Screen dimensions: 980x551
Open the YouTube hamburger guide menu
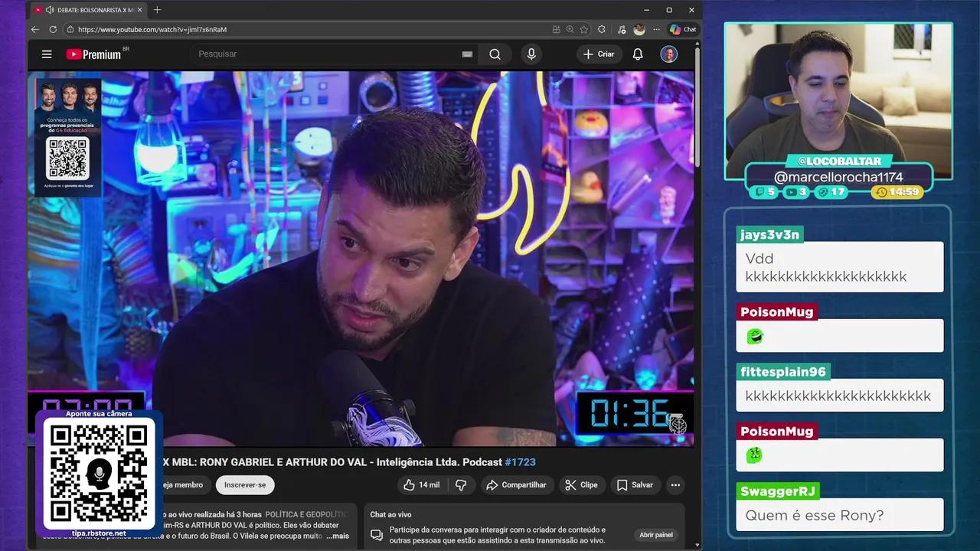point(47,54)
